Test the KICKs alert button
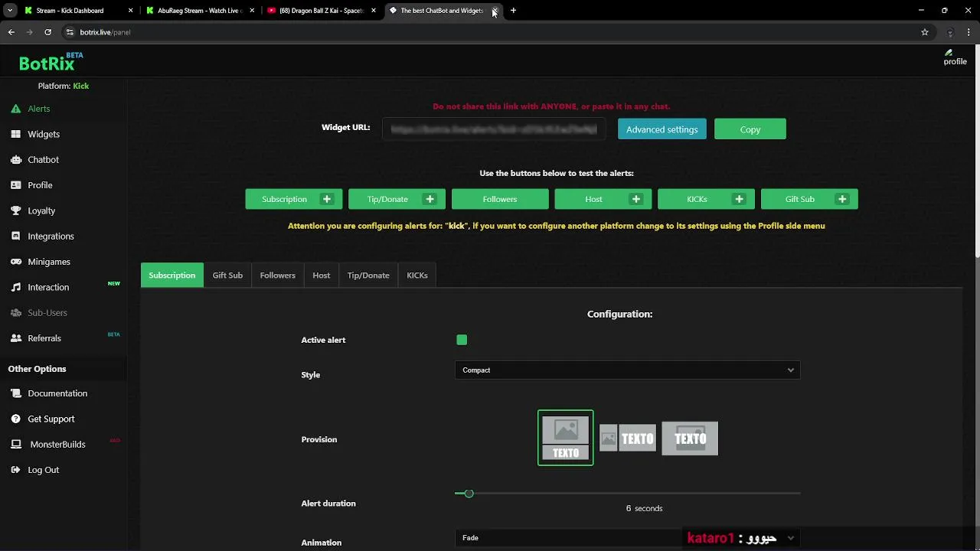This screenshot has width=980, height=551. click(x=706, y=199)
